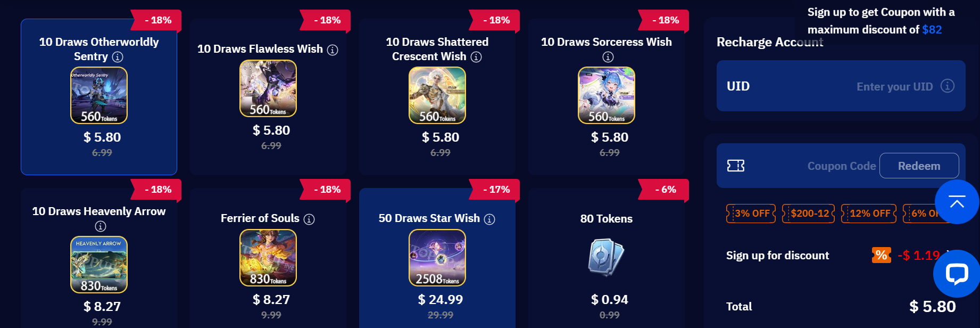Select the 80 Tokens package card
Viewport: 980px width, 328px height.
[x=607, y=258]
